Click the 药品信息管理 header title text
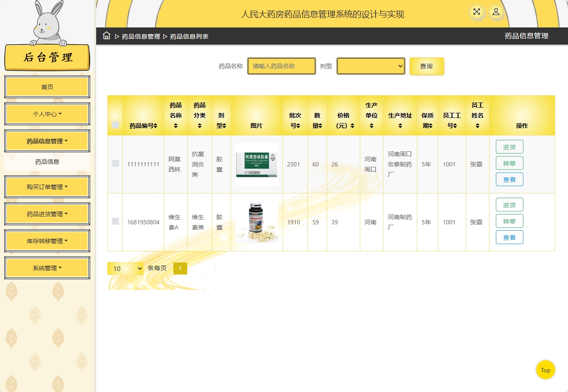 click(x=526, y=36)
